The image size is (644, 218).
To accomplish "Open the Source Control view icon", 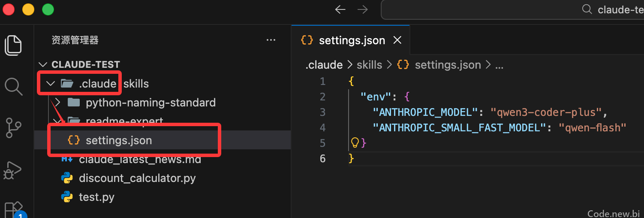I will tap(13, 128).
